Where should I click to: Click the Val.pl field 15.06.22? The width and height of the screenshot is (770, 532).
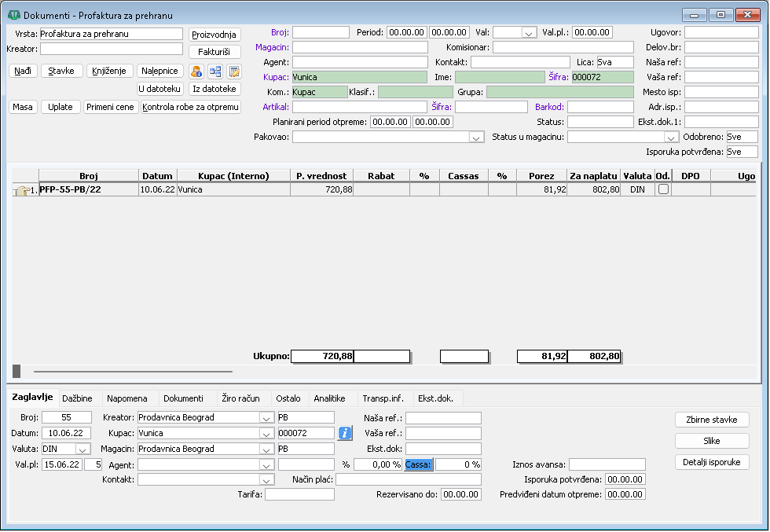click(x=62, y=464)
